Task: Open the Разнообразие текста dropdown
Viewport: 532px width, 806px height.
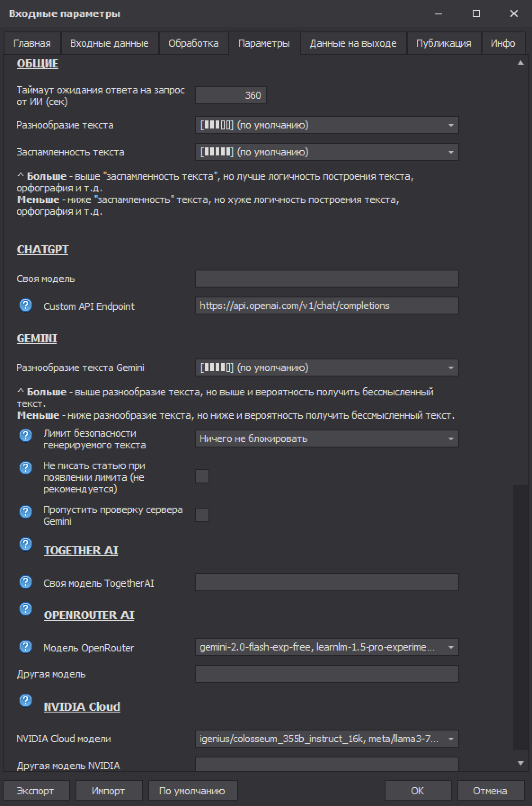Action: (327, 125)
